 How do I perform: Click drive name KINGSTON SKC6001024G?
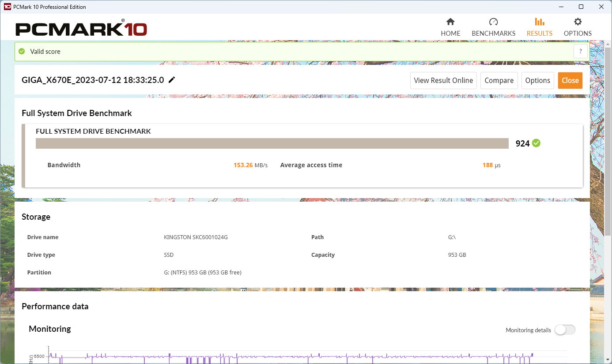tap(196, 237)
